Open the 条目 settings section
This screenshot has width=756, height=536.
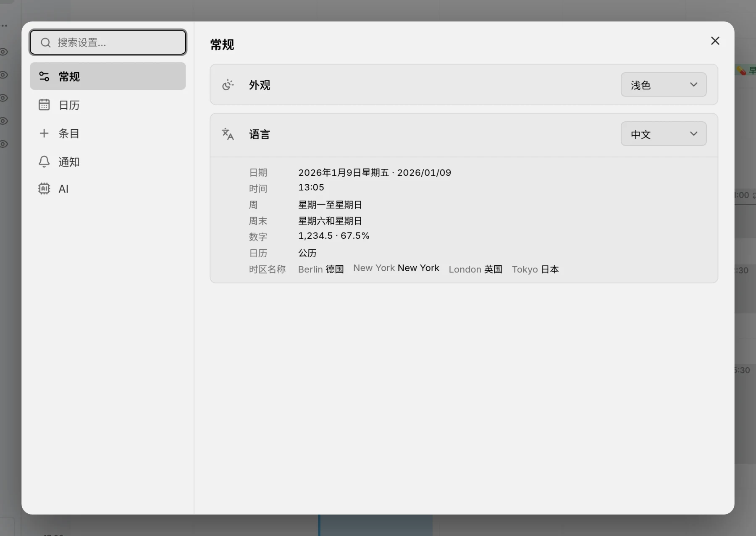coord(108,133)
